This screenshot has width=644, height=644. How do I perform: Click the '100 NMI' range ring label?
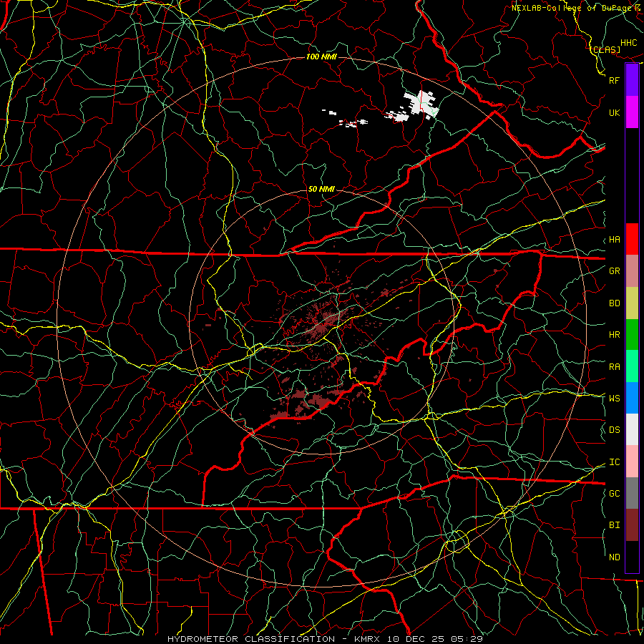tap(321, 57)
